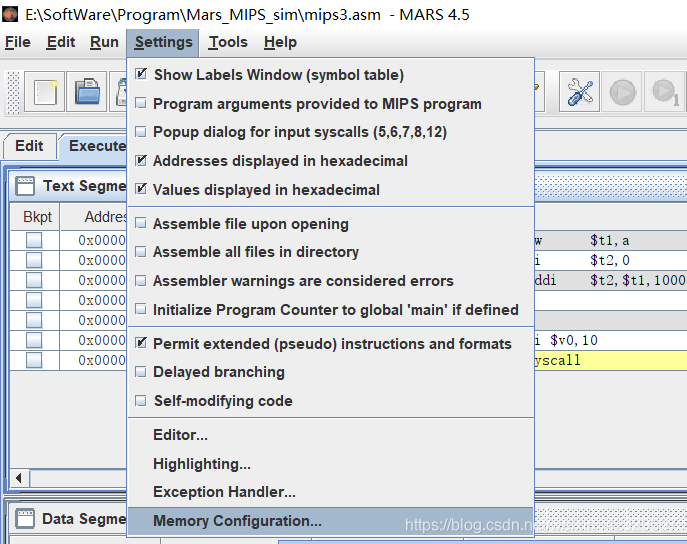Click the Open file folder icon
The width and height of the screenshot is (687, 544).
87,92
